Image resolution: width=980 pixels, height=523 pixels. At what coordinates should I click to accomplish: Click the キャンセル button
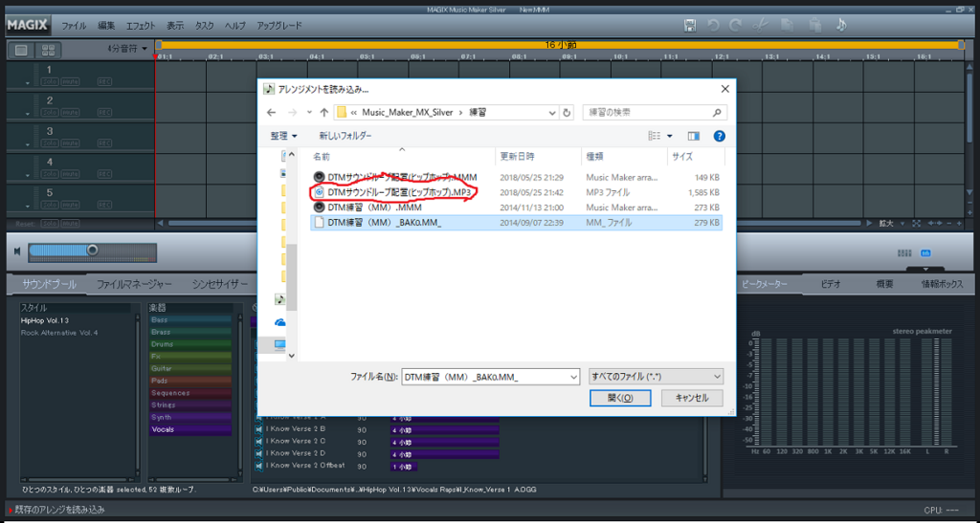pos(693,398)
